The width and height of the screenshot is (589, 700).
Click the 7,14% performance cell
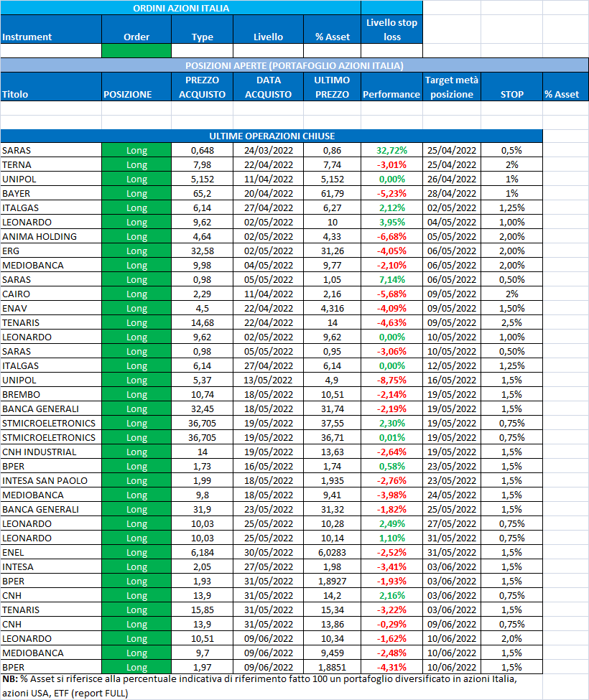point(391,279)
